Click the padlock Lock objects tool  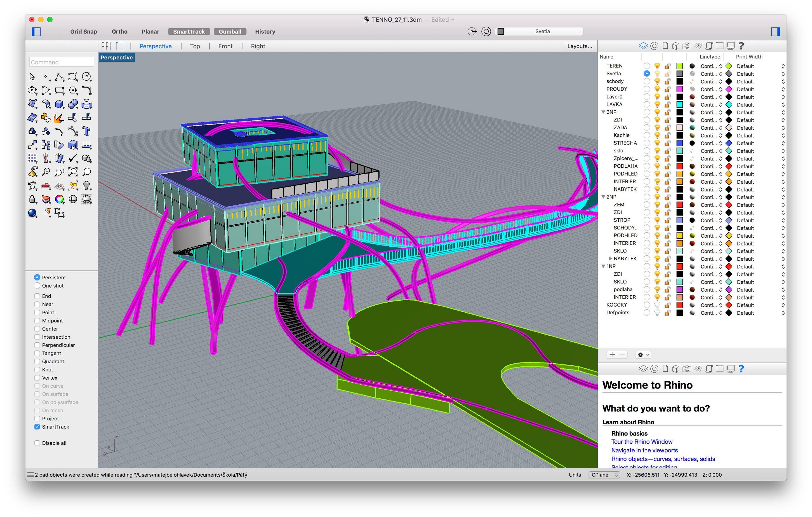(x=32, y=199)
